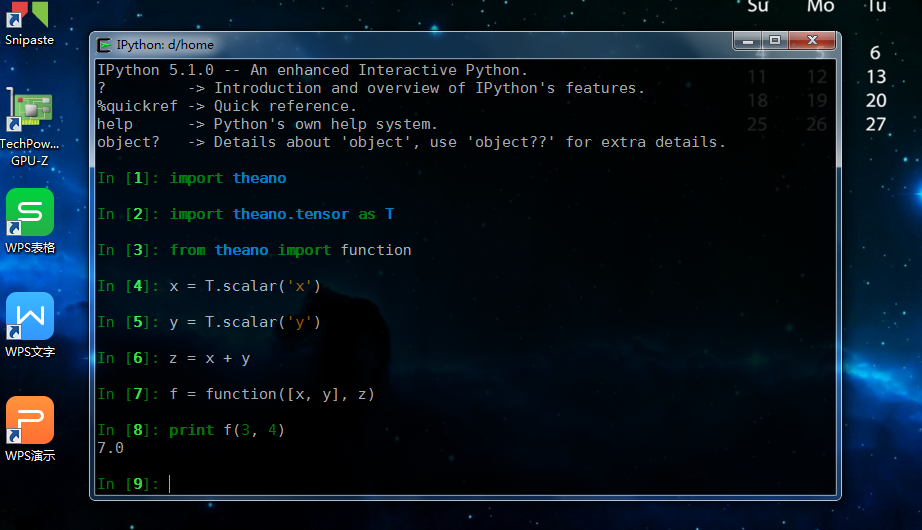Click the IPython 5.1.0 banner line
Viewport: 922px width, 530px height.
point(312,70)
